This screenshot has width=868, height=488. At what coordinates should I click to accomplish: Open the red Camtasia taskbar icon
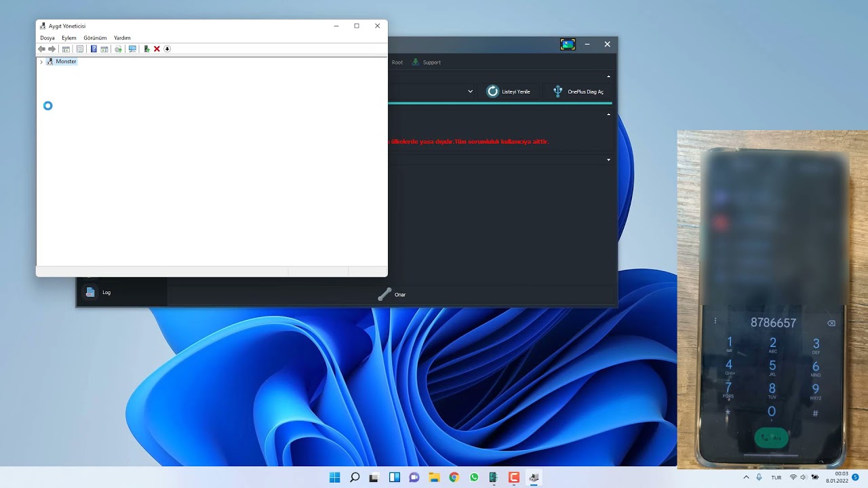coord(514,477)
